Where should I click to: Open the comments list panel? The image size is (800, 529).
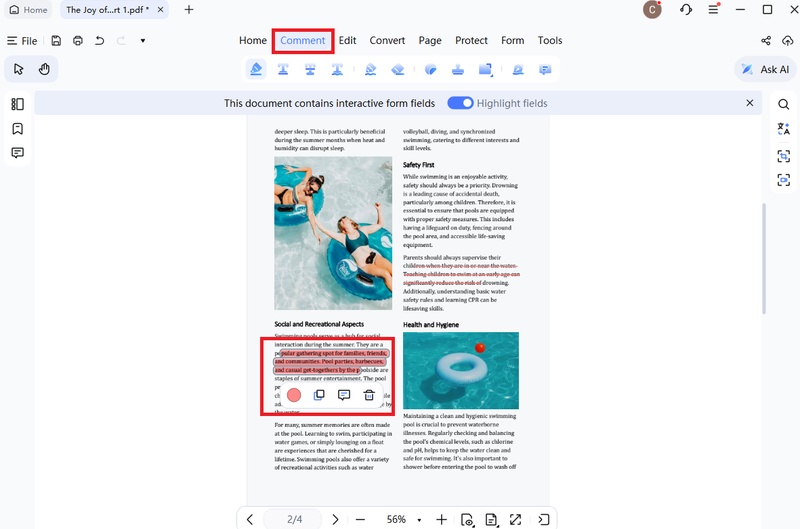click(x=17, y=153)
